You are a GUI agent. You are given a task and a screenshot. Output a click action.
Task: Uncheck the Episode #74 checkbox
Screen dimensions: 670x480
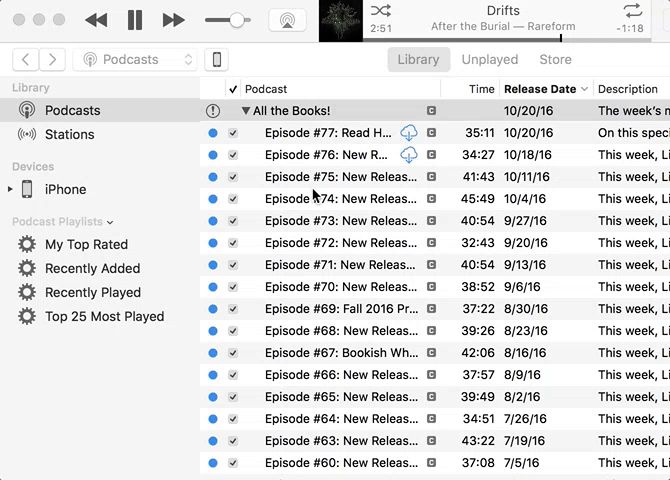(x=233, y=199)
